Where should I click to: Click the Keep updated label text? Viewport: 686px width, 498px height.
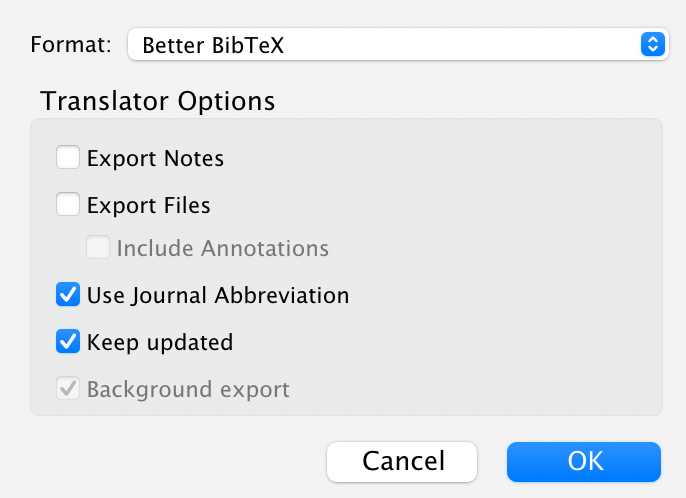pyautogui.click(x=160, y=342)
